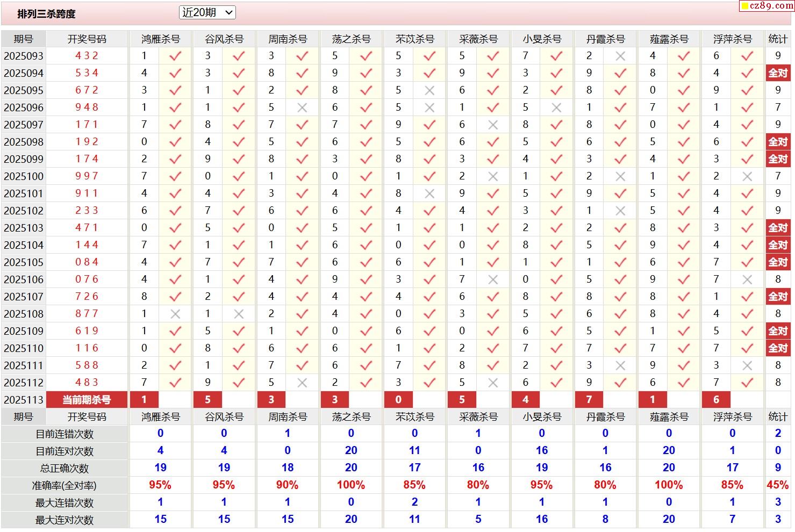Select period number 2025093
795x532 pixels.
tap(24, 56)
